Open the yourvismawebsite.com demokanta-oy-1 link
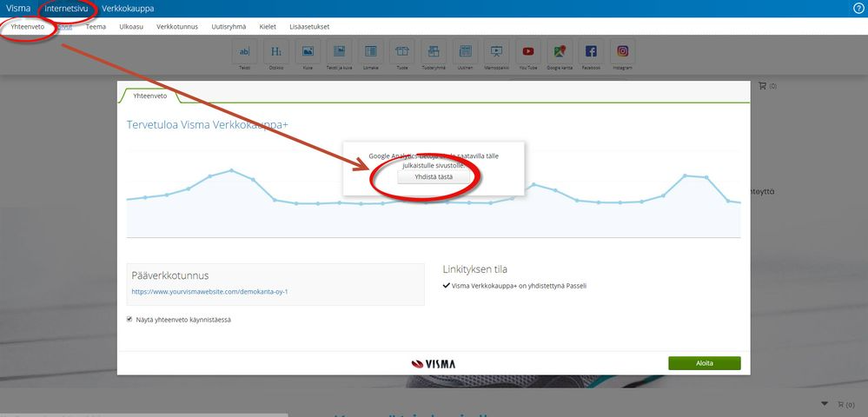Image resolution: width=868 pixels, height=417 pixels. 209,291
